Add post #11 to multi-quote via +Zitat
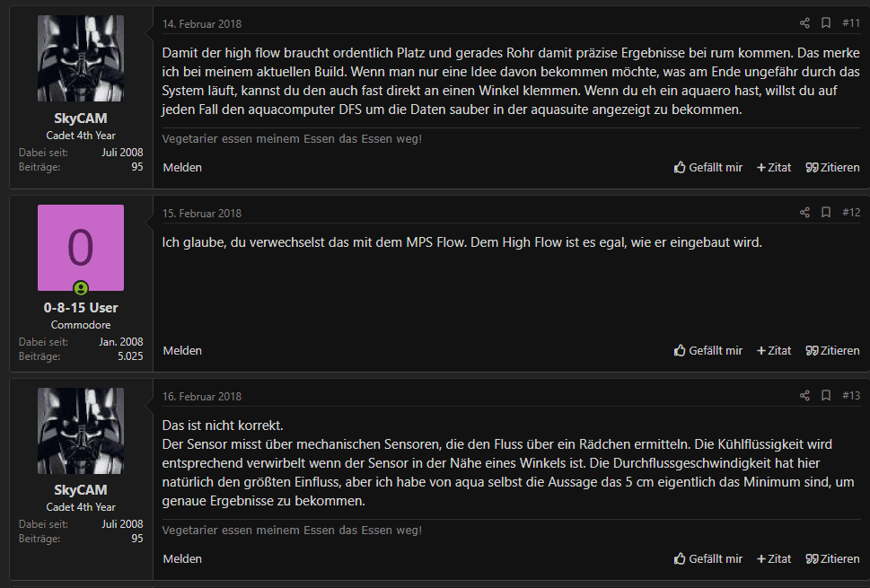The width and height of the screenshot is (870, 588). click(774, 168)
